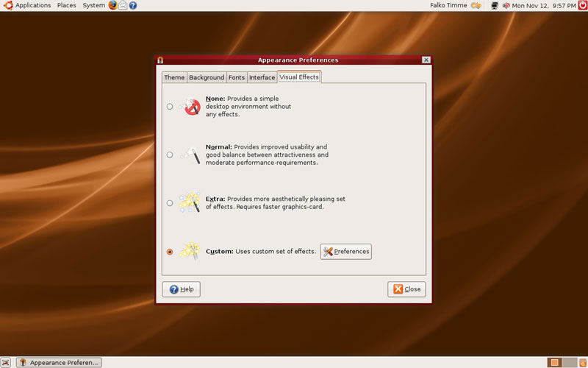Click the plain wand icon for Normal
Screen dimensions: 588x368
191,155
